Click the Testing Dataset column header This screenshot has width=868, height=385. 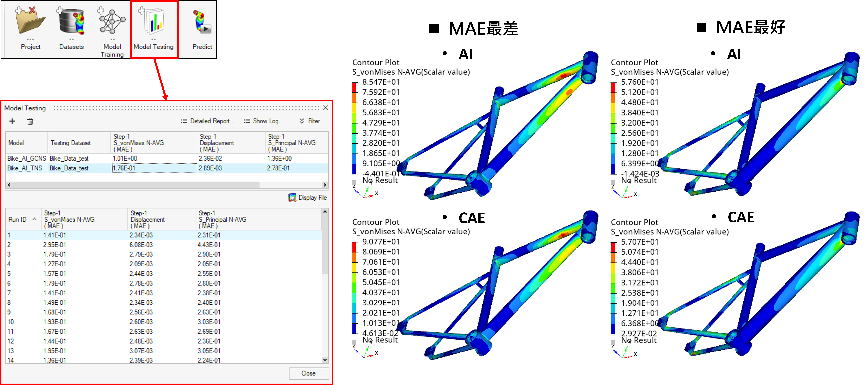[x=71, y=143]
